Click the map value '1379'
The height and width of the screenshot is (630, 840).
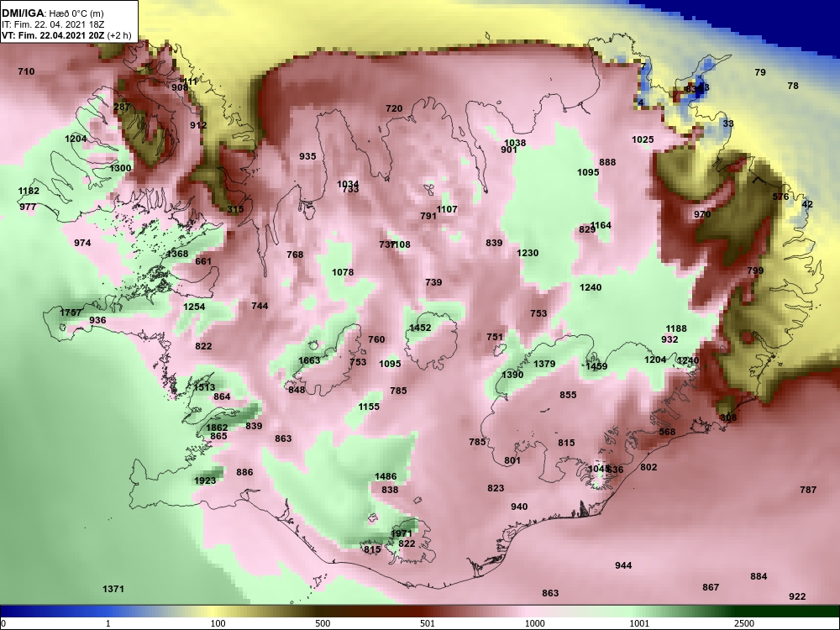click(x=544, y=365)
